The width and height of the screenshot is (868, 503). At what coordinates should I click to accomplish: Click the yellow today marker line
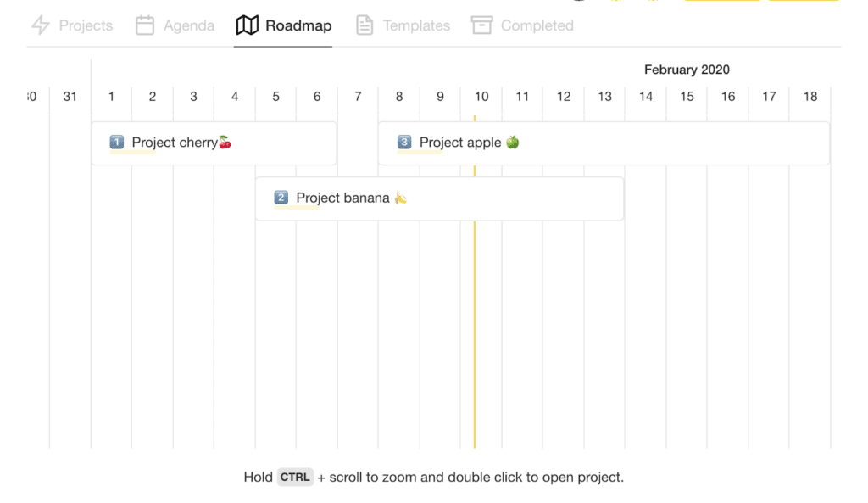[x=475, y=339]
